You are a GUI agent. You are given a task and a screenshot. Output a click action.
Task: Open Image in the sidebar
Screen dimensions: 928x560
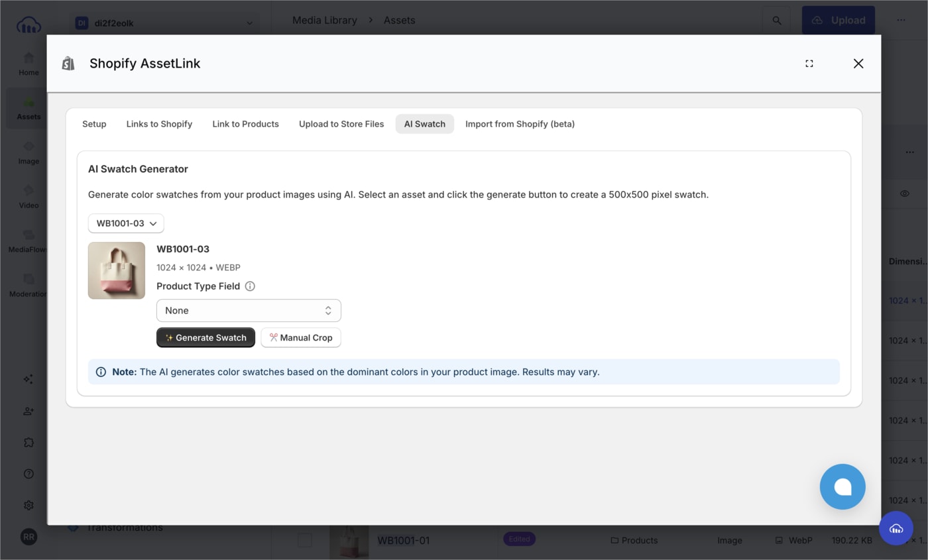coord(29,153)
